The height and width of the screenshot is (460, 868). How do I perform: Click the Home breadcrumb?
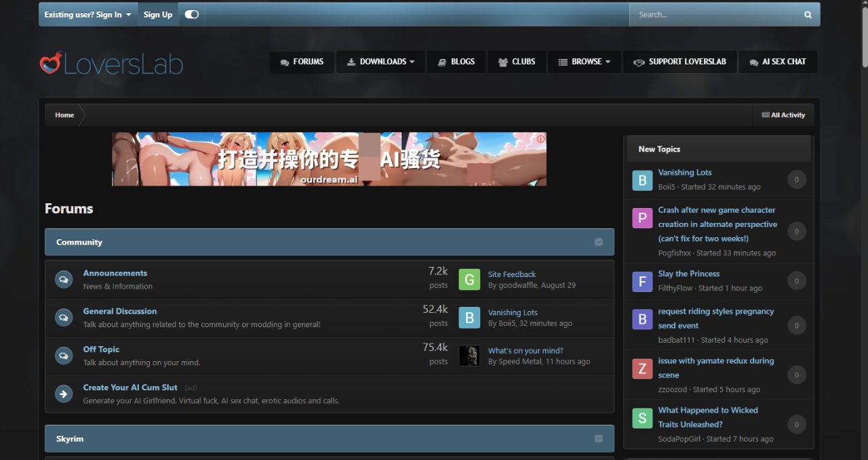point(64,115)
